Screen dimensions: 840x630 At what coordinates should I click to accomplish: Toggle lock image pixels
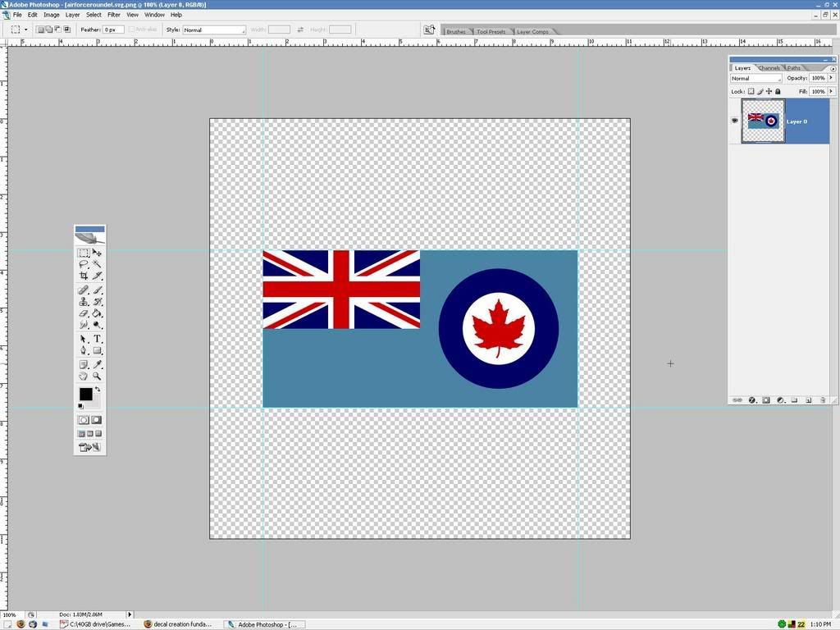pos(760,92)
